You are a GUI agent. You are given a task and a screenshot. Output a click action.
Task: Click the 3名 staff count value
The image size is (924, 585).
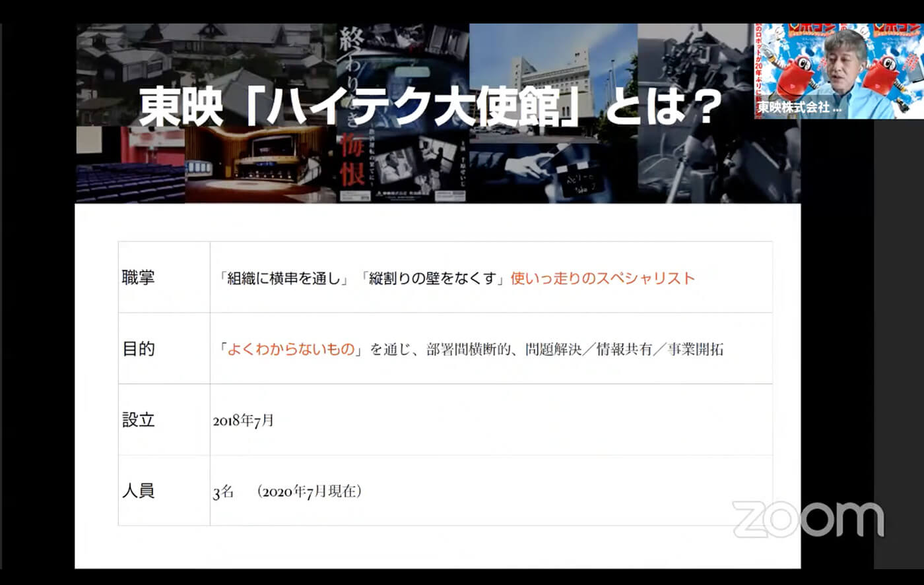tap(223, 491)
